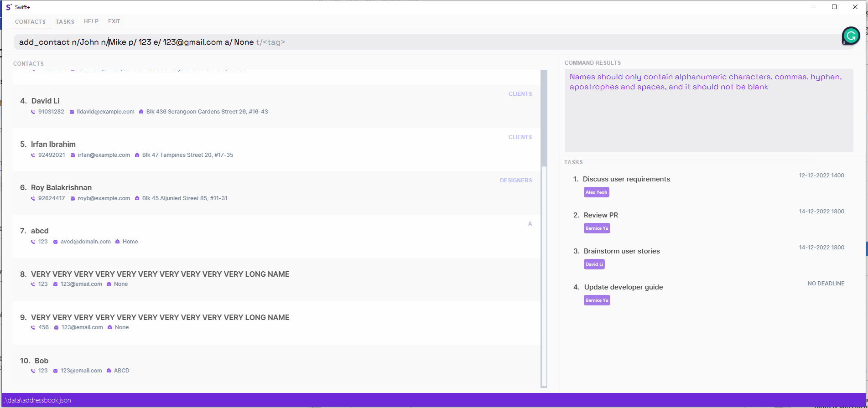Click contact 8's email icon

tap(55, 284)
